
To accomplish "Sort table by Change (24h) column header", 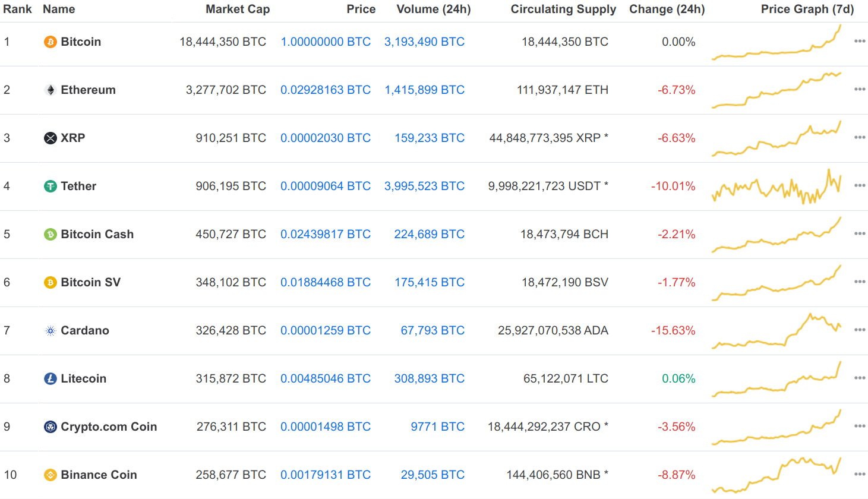I will click(x=667, y=9).
